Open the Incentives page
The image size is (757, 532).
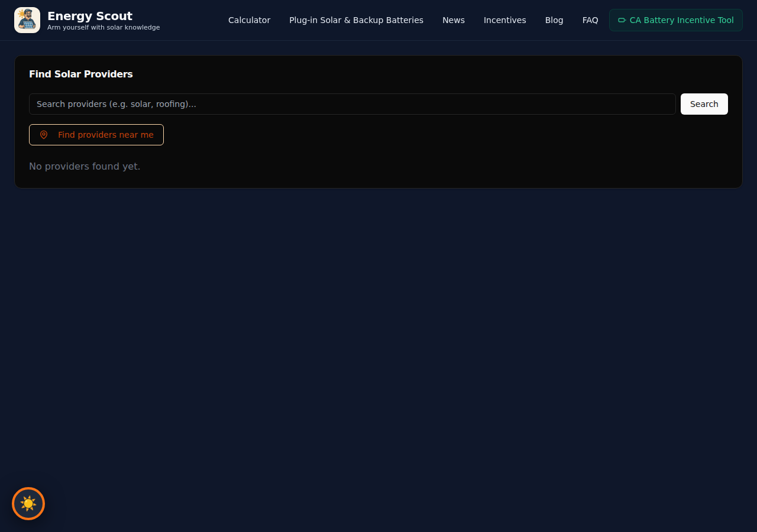coord(504,20)
